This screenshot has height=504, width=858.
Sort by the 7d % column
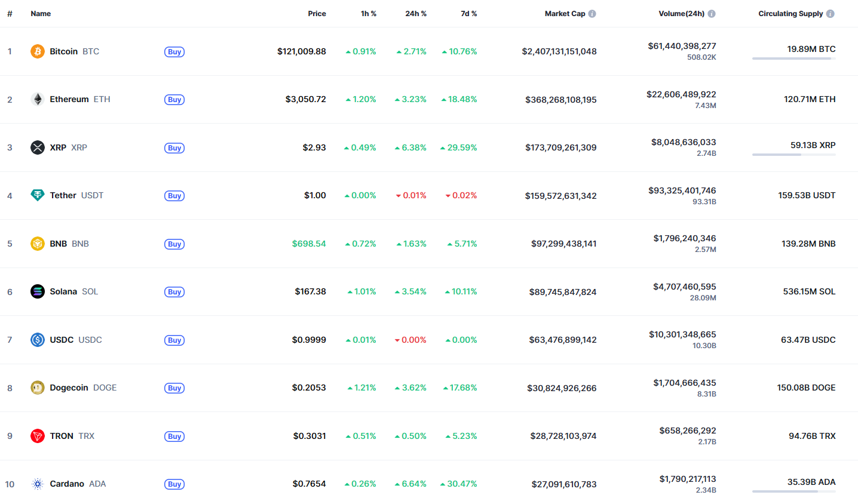(469, 14)
